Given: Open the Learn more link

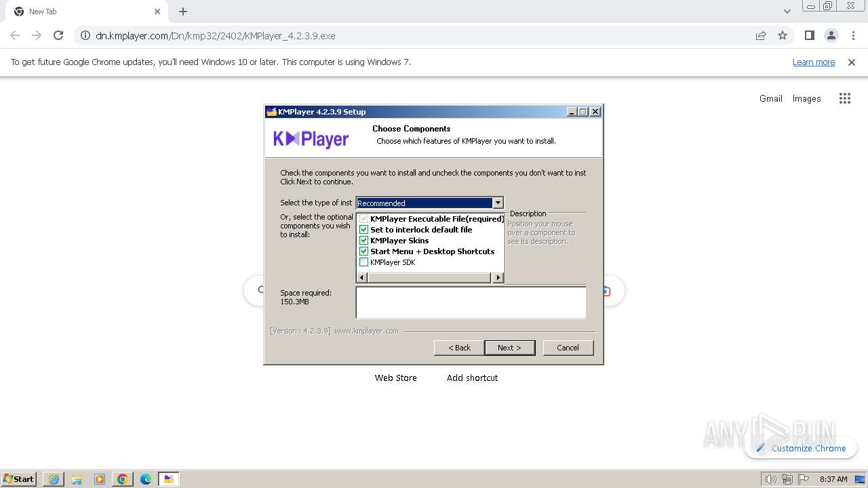Looking at the screenshot, I should [814, 62].
